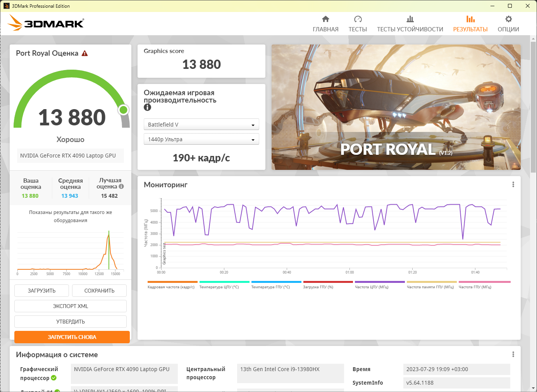
Task: Open the three-dot menu in Мониторинг panel
Action: [x=513, y=185]
